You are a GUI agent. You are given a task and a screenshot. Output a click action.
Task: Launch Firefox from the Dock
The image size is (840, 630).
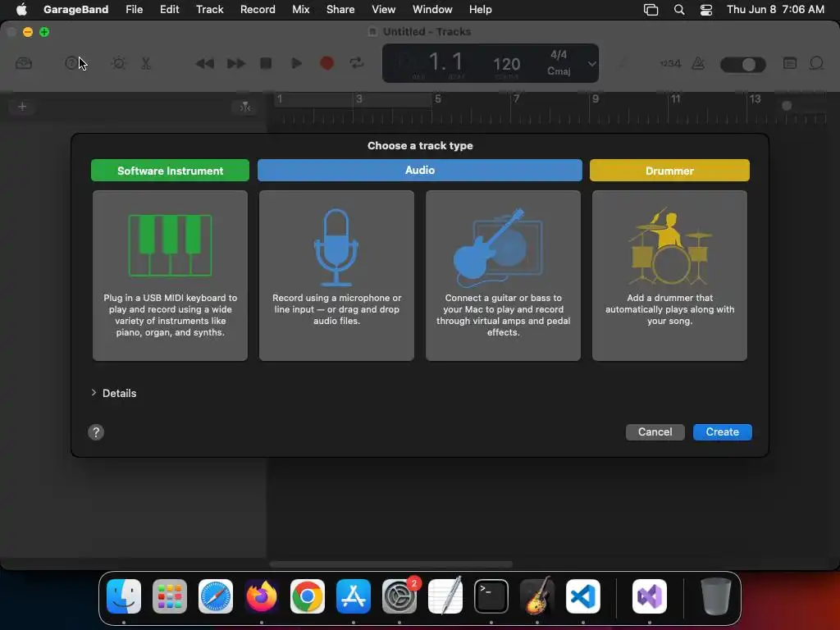pos(262,596)
